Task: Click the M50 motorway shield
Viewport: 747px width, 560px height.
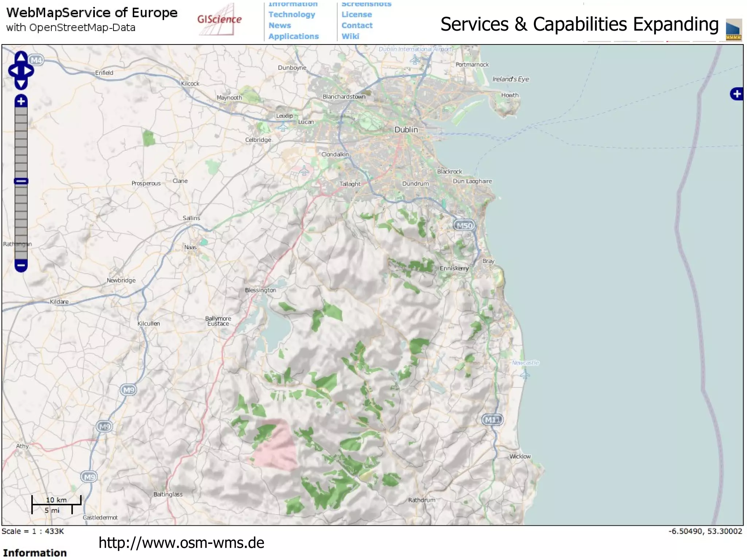Action: coord(464,225)
